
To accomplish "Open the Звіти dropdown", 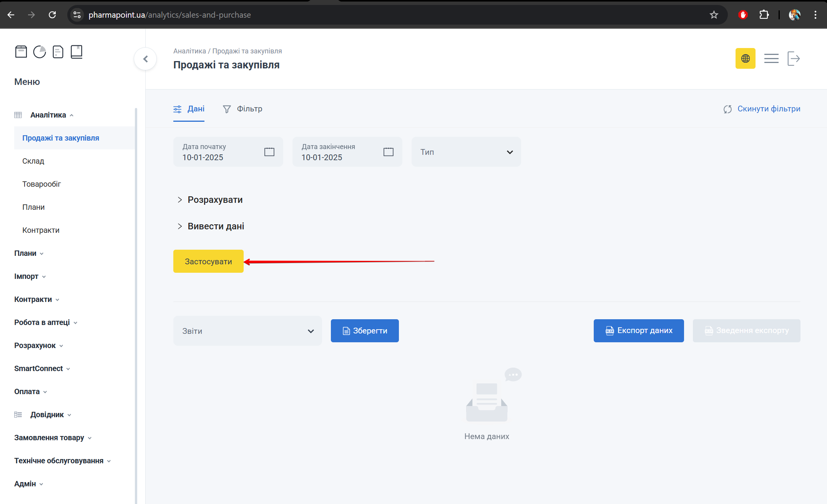I will point(247,331).
